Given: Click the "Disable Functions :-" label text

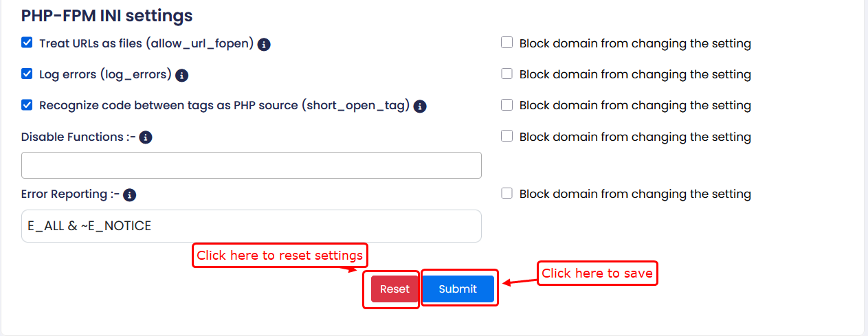Looking at the screenshot, I should [78, 137].
